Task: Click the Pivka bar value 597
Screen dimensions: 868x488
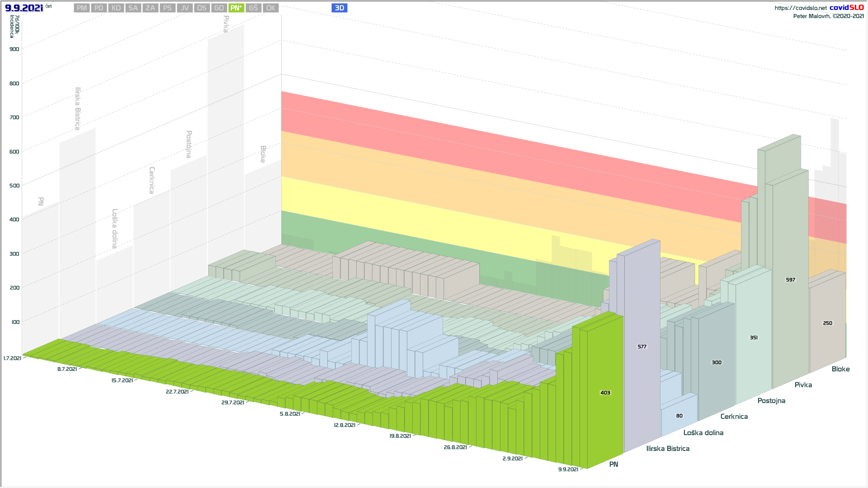Action: (790, 280)
